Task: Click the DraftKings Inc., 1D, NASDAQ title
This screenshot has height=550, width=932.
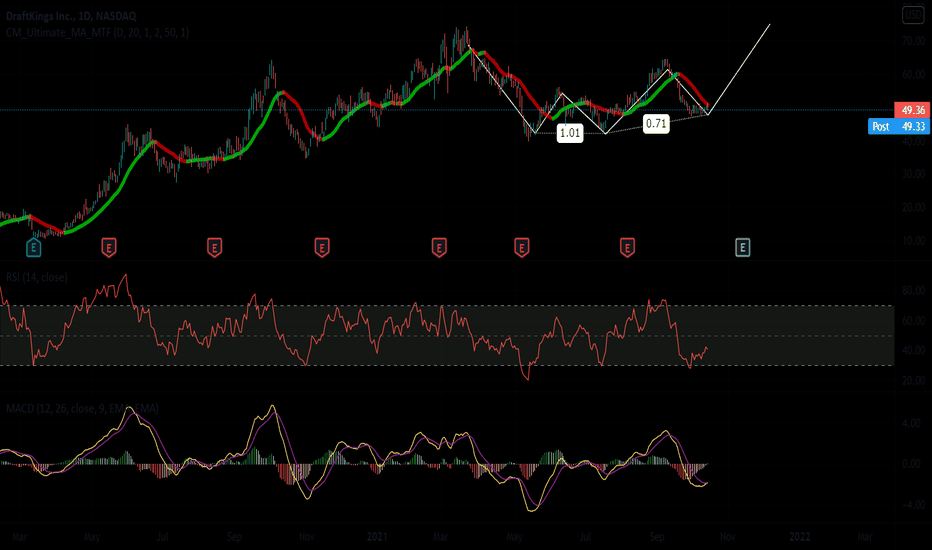Action: (x=71, y=16)
